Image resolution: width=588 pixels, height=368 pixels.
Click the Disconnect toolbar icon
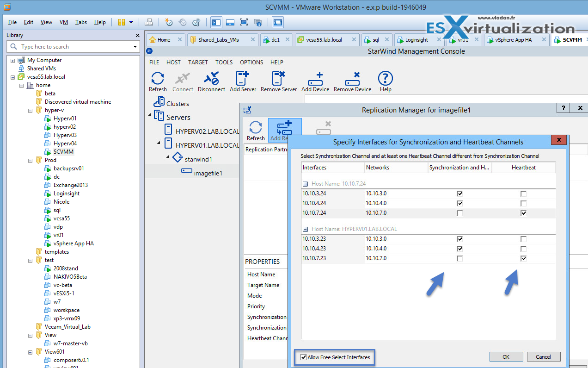[211, 78]
